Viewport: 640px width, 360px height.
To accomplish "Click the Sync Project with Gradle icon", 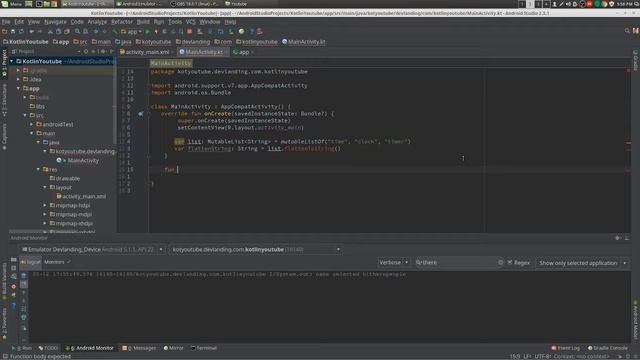I will tap(210, 31).
